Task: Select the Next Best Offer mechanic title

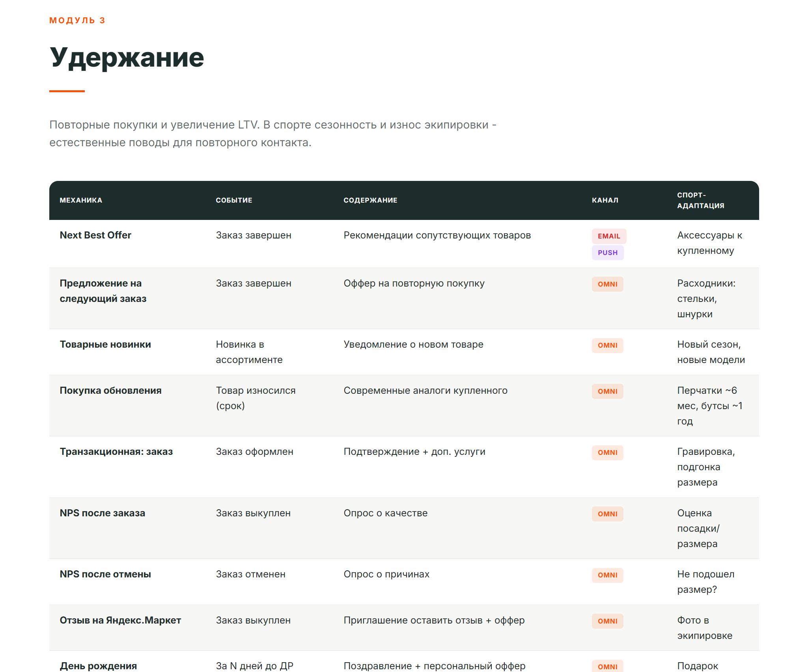Action: [95, 235]
